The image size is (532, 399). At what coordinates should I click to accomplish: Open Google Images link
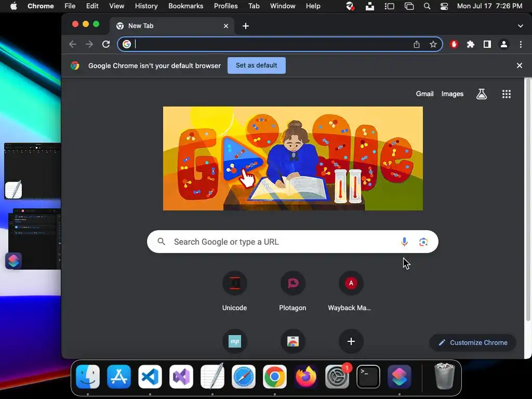coord(453,94)
